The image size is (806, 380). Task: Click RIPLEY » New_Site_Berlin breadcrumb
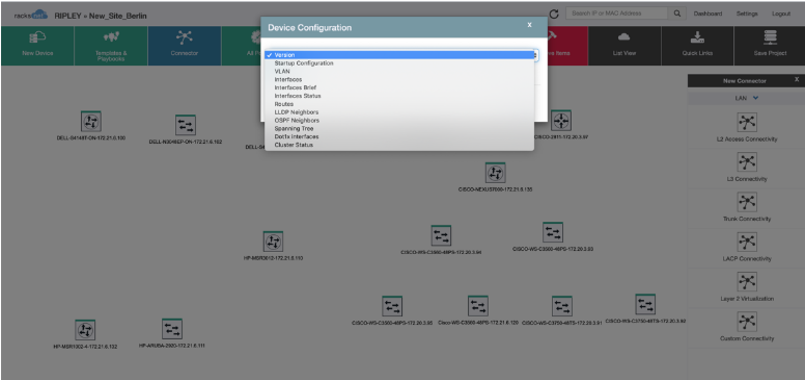(100, 16)
